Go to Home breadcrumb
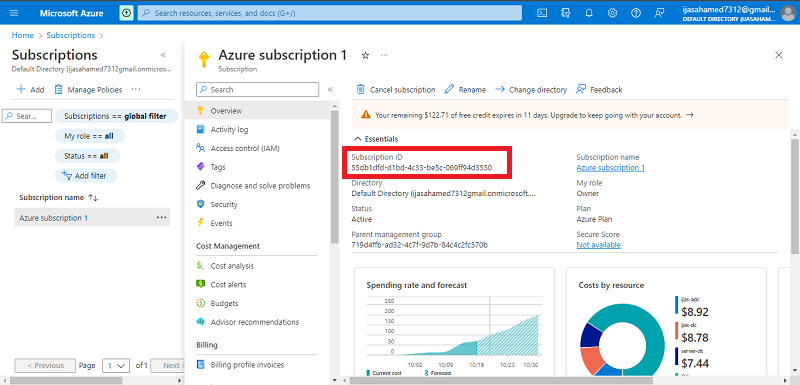This screenshot has width=800, height=385. [x=22, y=36]
